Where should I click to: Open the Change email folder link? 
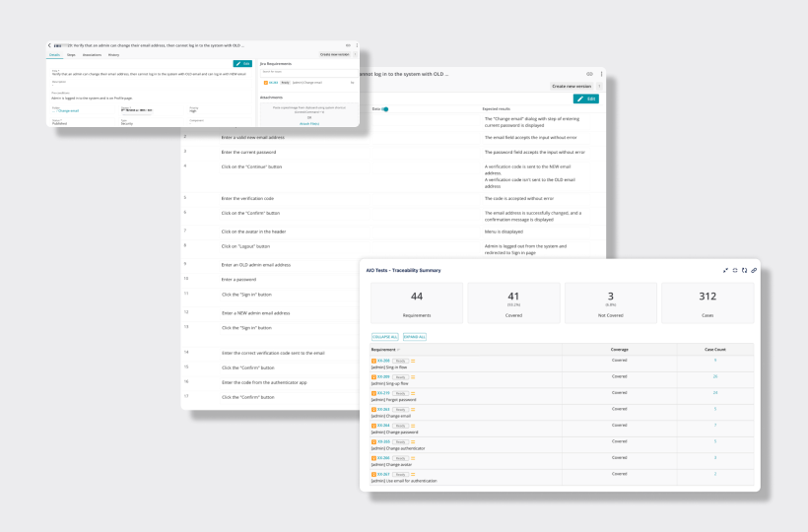[x=68, y=111]
